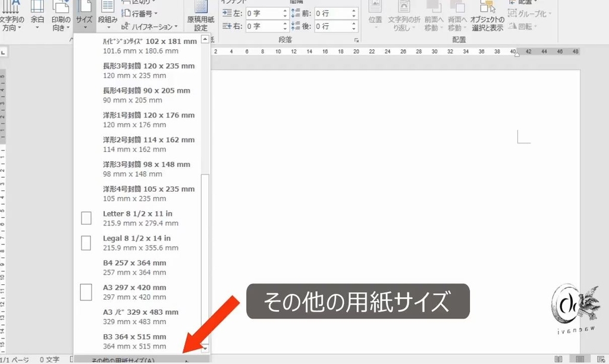Decrease right indent with stepper arrow
The image size is (609, 364).
point(285,29)
